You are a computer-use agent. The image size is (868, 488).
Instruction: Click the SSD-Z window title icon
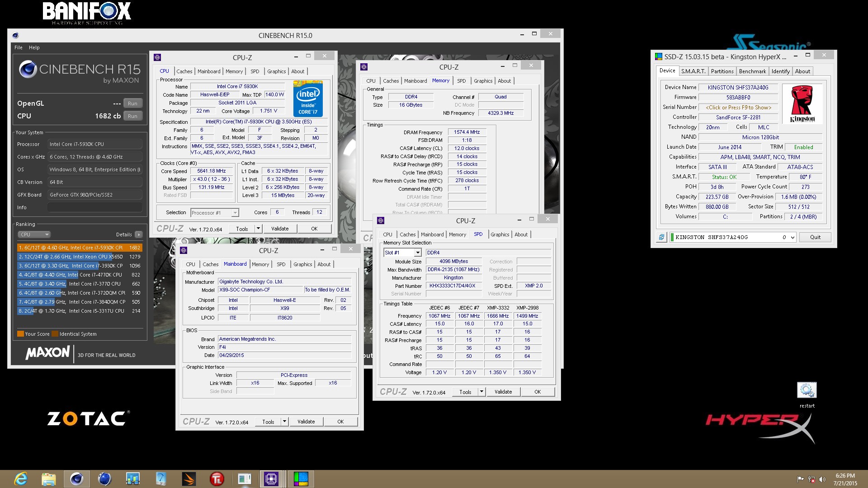pos(658,56)
